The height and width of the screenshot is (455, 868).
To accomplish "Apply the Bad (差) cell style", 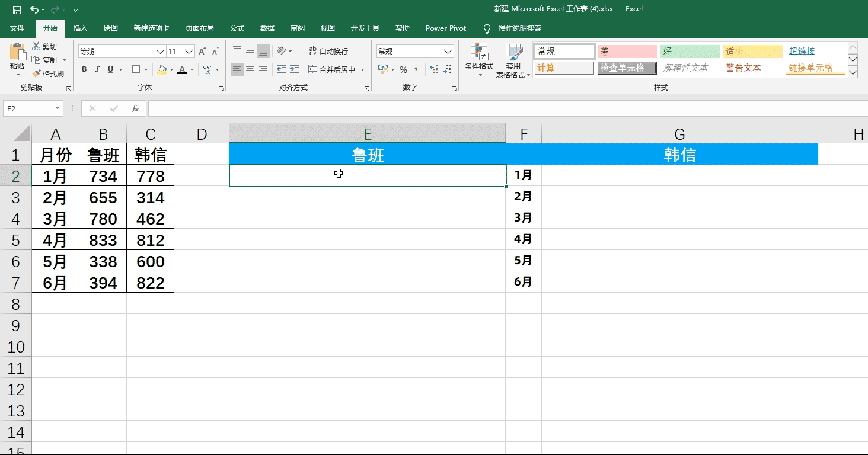I will click(627, 52).
